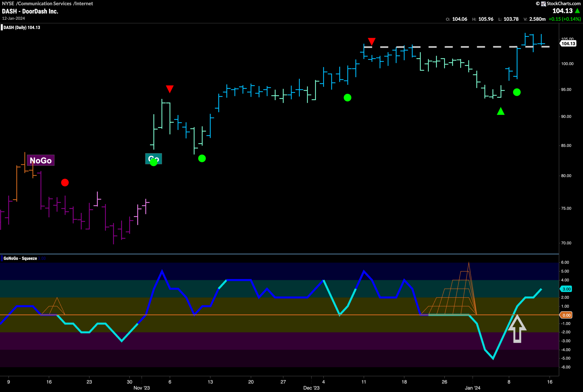Click the red circle under the NoGo label
Viewport: 583px width, 392px height.
(x=65, y=182)
